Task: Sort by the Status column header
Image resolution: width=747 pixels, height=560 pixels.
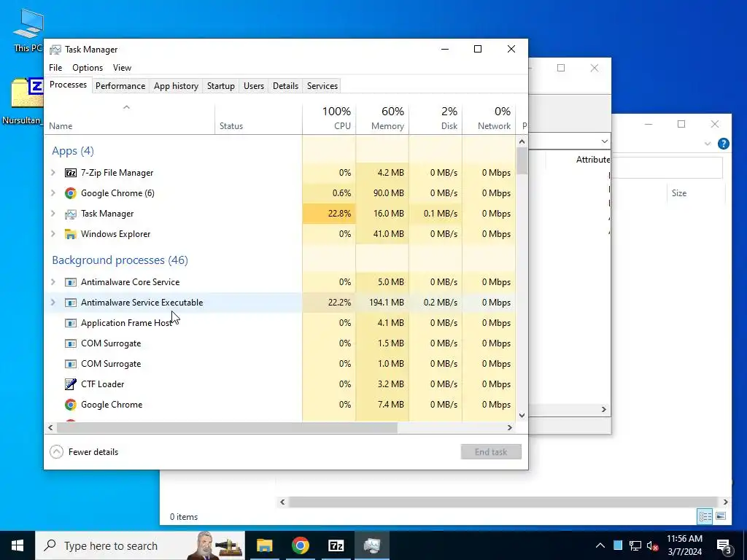Action: [x=258, y=118]
